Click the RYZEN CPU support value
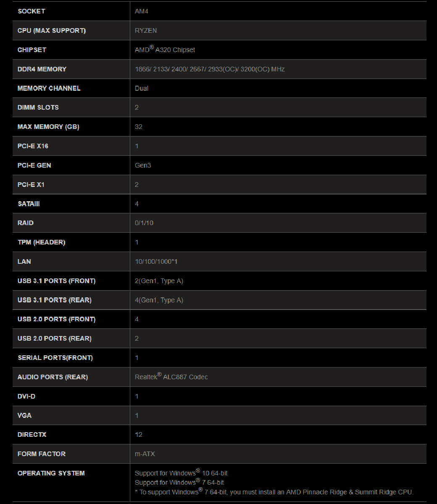437x504 pixels. pyautogui.click(x=146, y=31)
